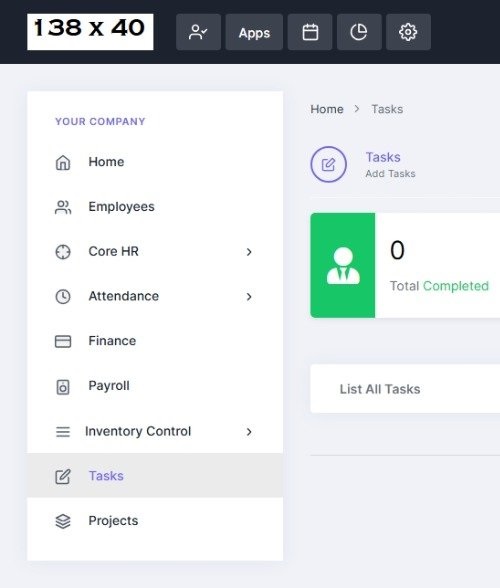Screen dimensions: 500x588
Task: Click the user check icon in top bar
Action: click(x=198, y=32)
